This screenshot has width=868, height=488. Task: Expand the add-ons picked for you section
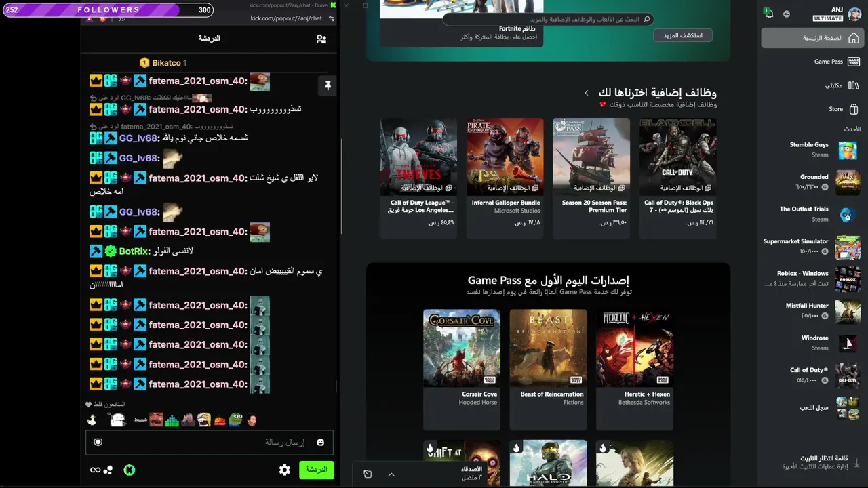coord(587,93)
